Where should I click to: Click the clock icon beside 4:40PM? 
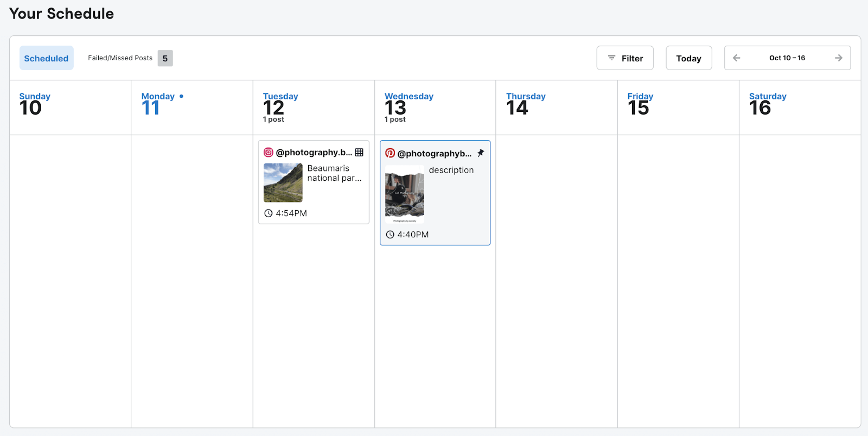pos(390,235)
